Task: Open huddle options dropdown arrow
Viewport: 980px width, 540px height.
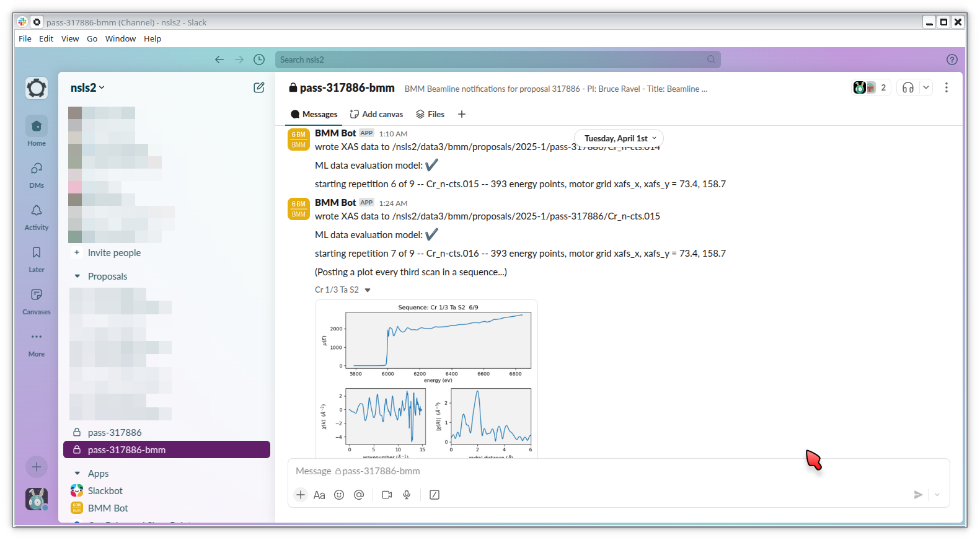Action: [926, 87]
